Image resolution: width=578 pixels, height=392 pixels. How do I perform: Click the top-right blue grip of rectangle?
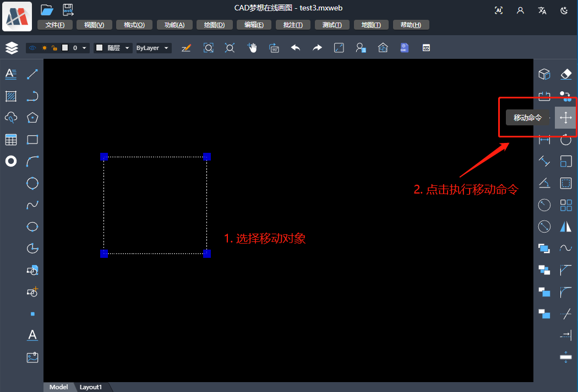[207, 157]
